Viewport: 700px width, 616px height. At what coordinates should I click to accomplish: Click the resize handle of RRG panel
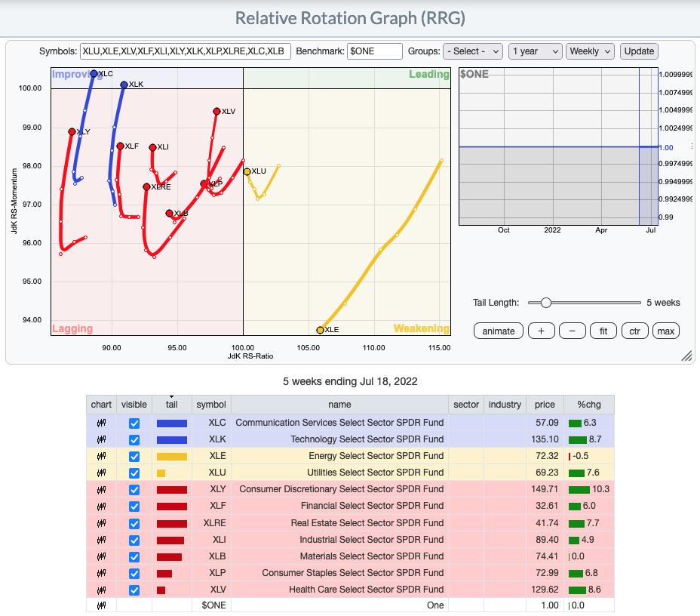tap(686, 356)
